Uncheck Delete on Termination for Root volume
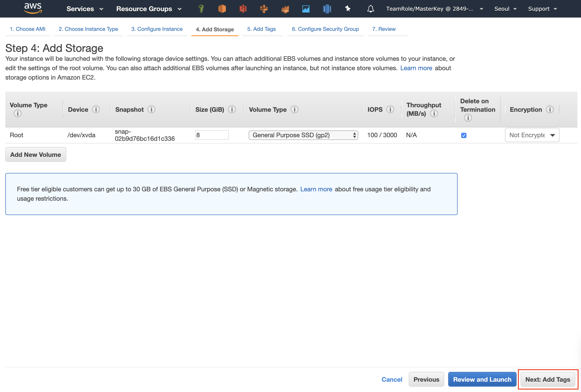The height and width of the screenshot is (392, 581). pos(464,135)
